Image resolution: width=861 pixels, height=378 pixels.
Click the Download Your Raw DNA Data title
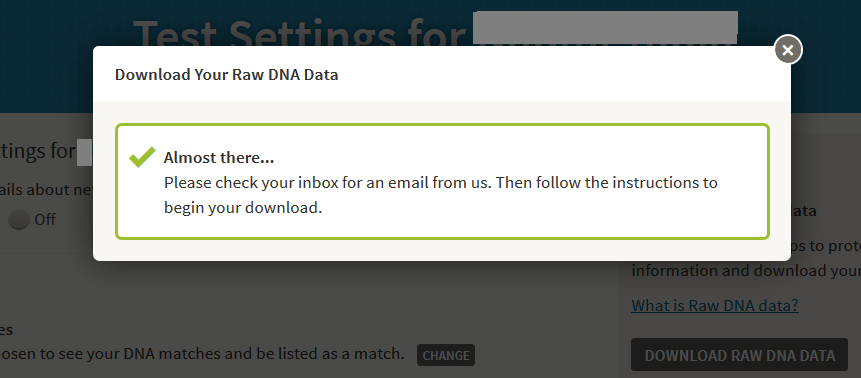[226, 75]
